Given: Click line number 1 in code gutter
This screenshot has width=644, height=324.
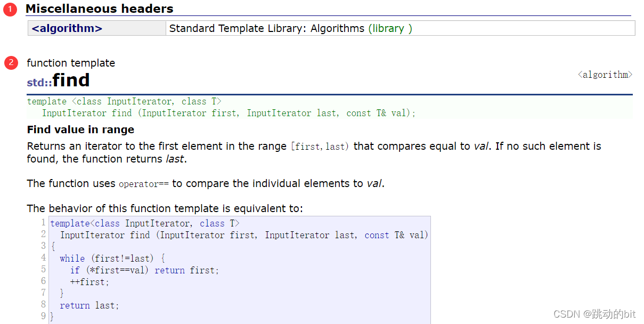Looking at the screenshot, I should tap(43, 222).
